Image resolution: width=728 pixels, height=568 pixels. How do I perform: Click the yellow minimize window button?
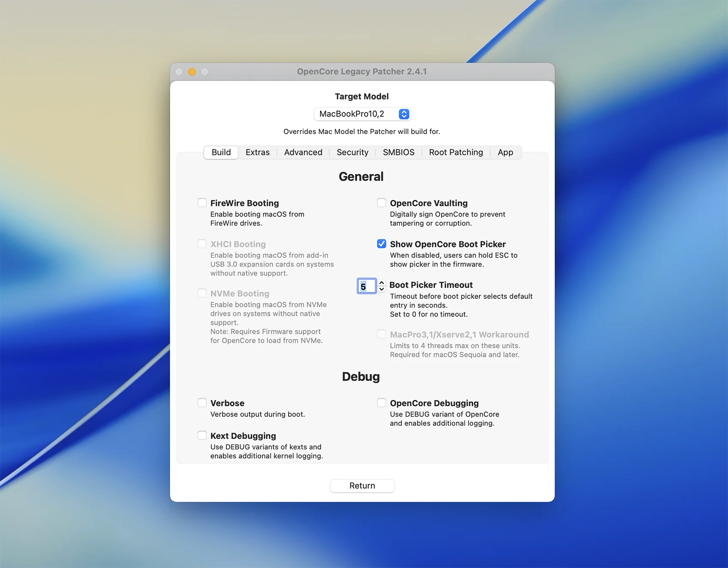(x=192, y=72)
